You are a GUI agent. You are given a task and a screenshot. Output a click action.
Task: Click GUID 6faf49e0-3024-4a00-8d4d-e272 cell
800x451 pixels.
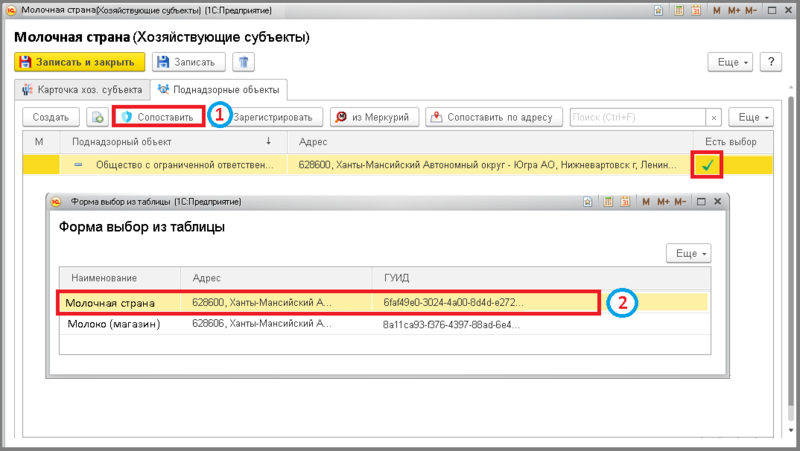point(453,303)
